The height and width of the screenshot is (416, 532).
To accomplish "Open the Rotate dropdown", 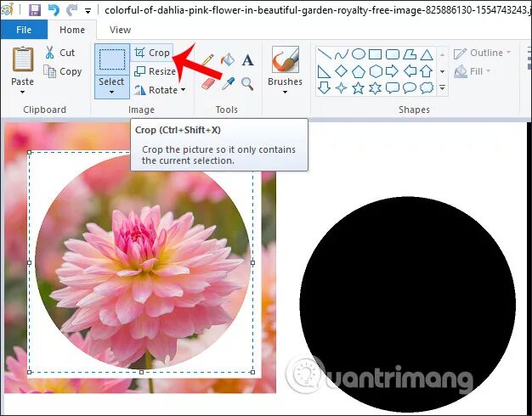I will pos(160,90).
